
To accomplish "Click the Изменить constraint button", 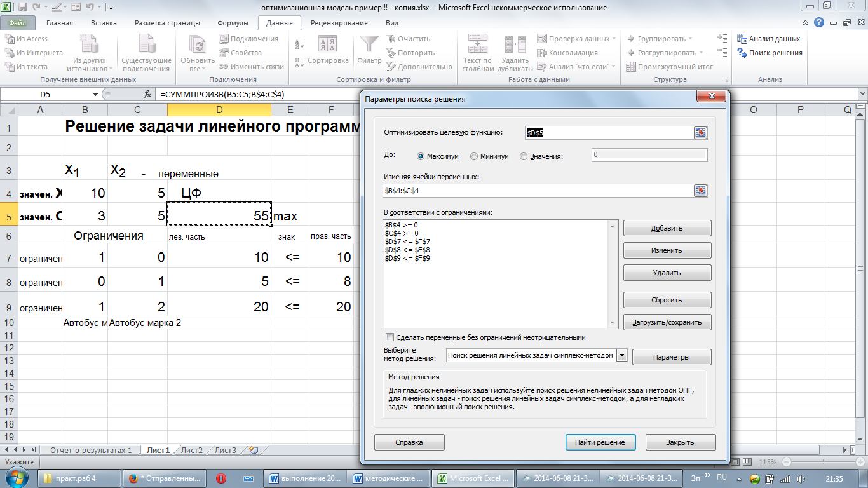I will tap(667, 250).
